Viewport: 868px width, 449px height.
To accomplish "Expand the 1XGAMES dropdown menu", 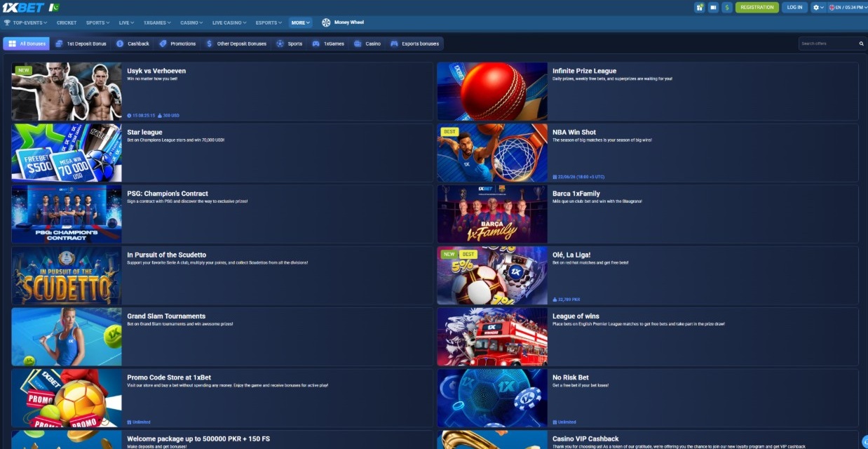I will pyautogui.click(x=157, y=22).
